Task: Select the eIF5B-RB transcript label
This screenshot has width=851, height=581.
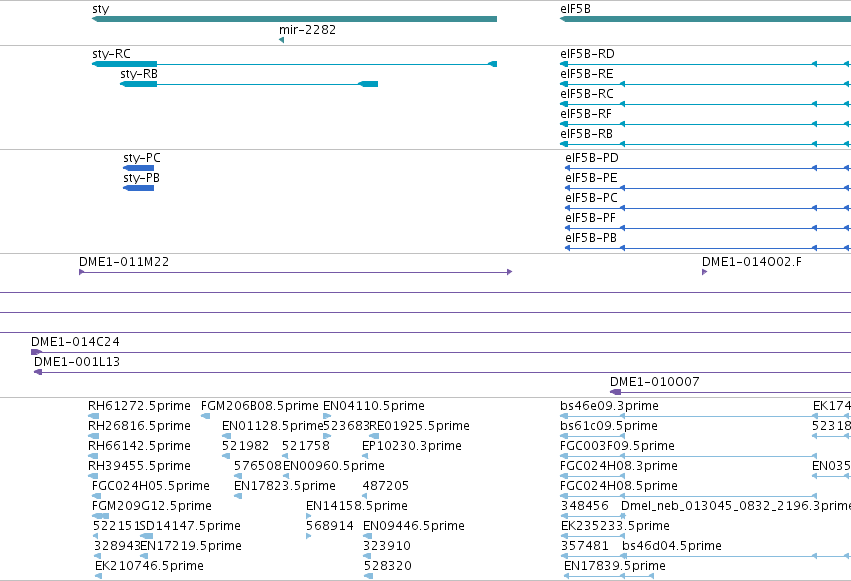Action: [586, 134]
